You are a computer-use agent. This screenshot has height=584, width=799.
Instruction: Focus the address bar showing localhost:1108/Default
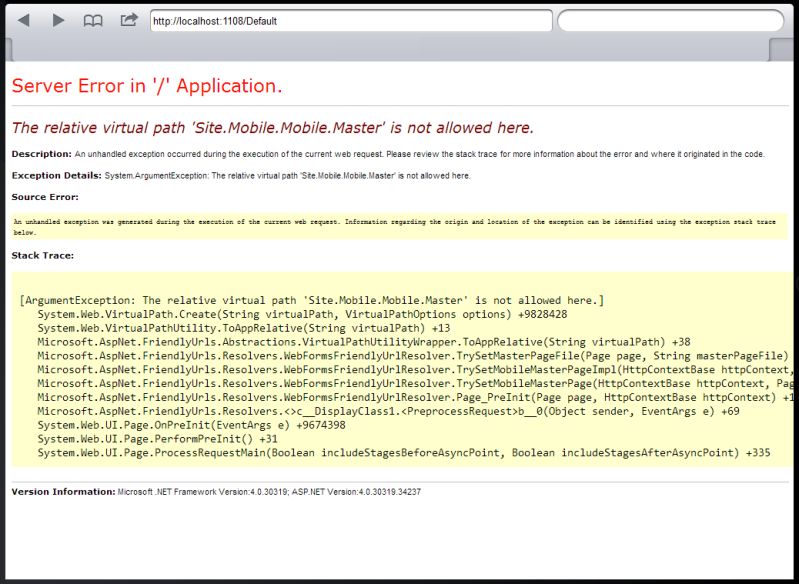(x=351, y=21)
